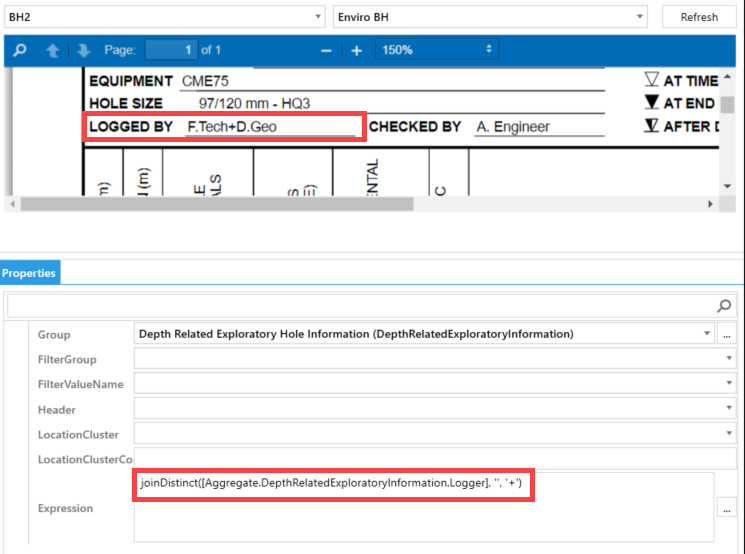745x554 pixels.
Task: Click the properties search magnifier icon
Action: [725, 306]
